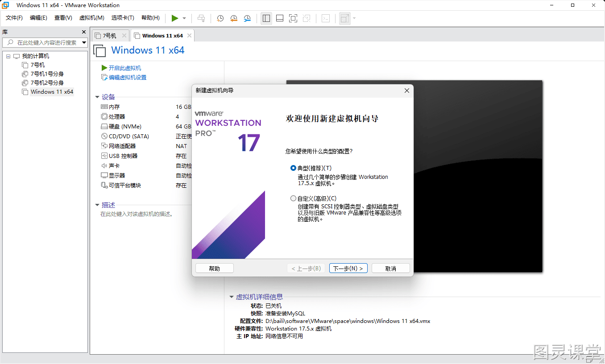Screen dimensions: 605x364
Task: Click the stretch guest display toolbar icon
Action: pos(344,18)
